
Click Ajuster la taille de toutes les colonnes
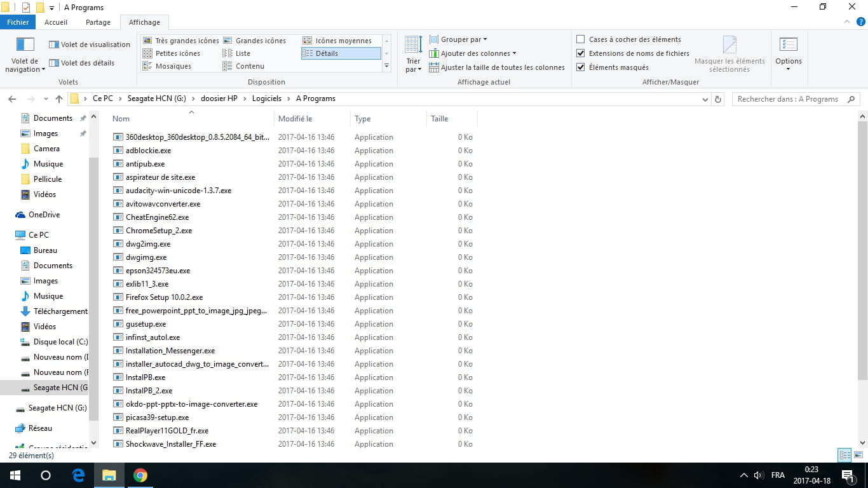[497, 67]
